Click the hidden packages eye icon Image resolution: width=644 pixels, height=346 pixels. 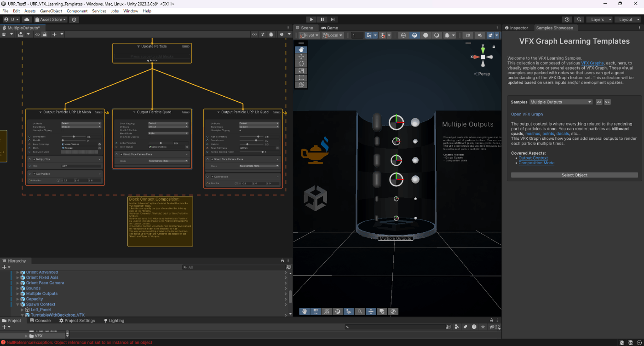(494, 327)
